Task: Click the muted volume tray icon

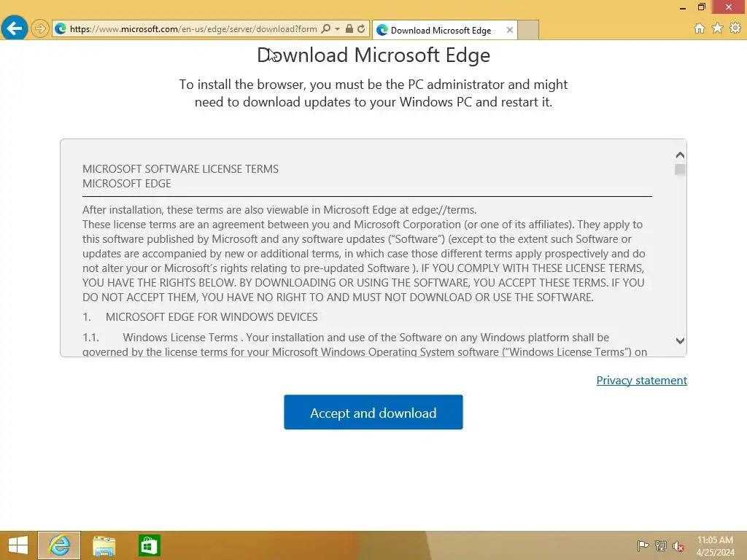Action: tap(678, 546)
